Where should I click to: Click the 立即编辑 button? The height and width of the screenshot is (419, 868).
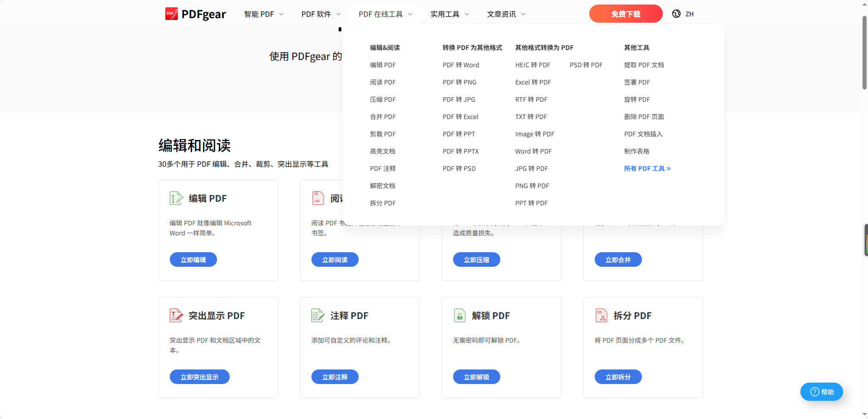point(193,259)
